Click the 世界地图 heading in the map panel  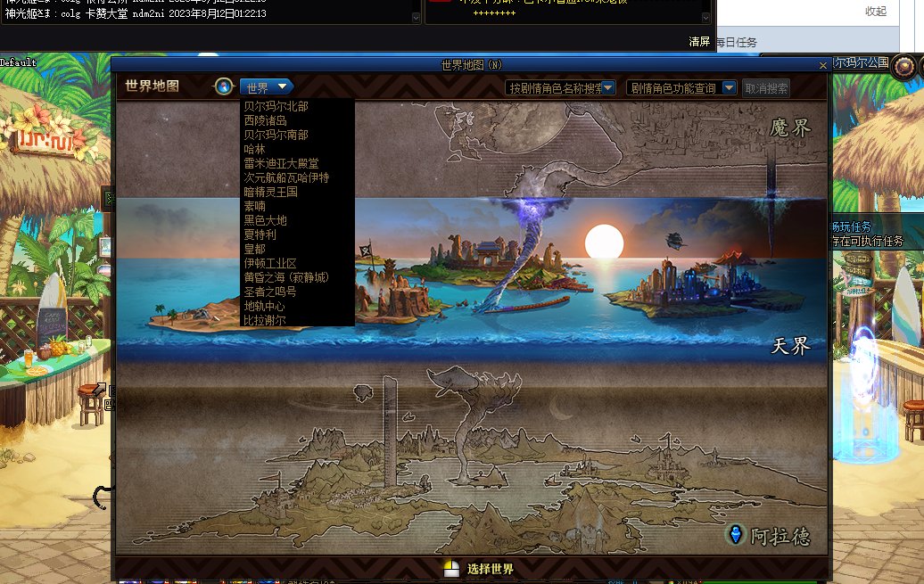click(x=152, y=86)
